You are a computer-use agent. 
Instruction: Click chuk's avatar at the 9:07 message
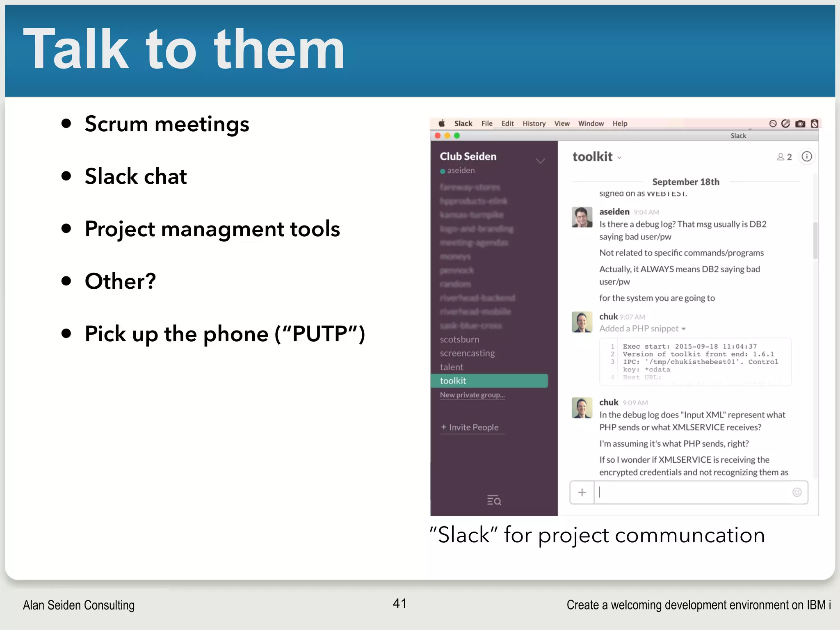[582, 322]
